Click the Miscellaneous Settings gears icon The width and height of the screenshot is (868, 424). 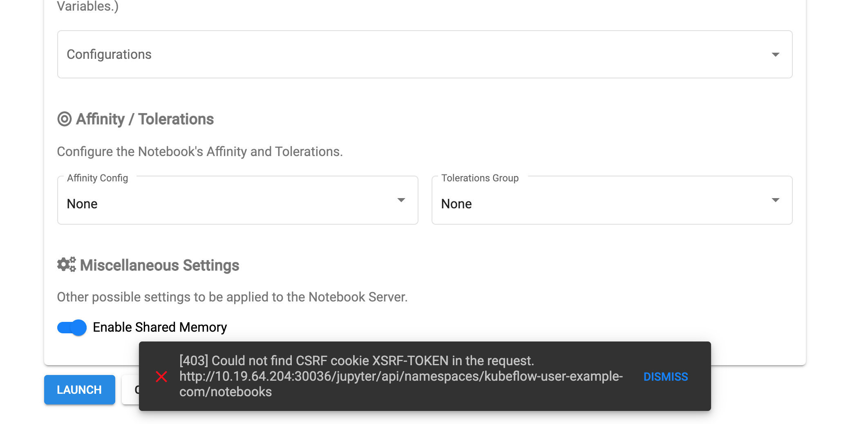point(66,265)
